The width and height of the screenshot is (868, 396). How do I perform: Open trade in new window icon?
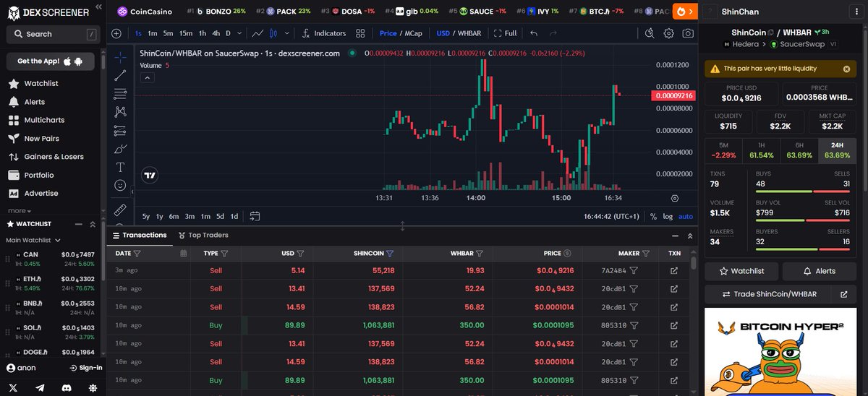pyautogui.click(x=843, y=294)
